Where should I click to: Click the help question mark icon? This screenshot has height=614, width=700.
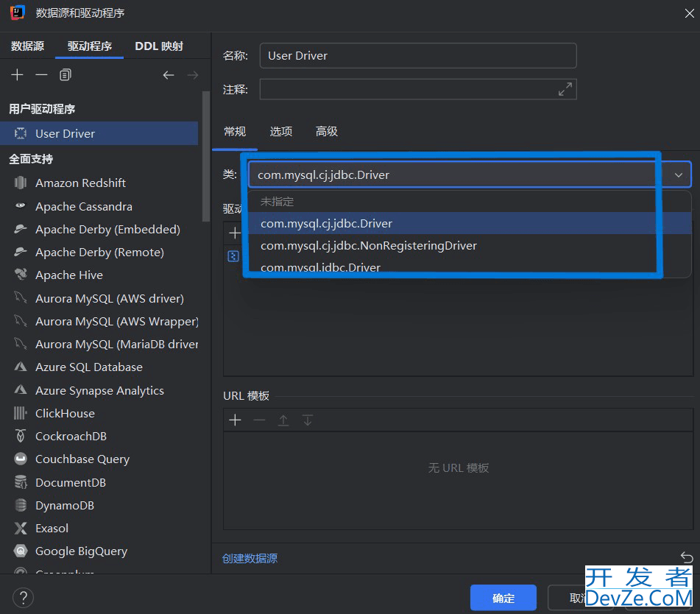pos(23,597)
